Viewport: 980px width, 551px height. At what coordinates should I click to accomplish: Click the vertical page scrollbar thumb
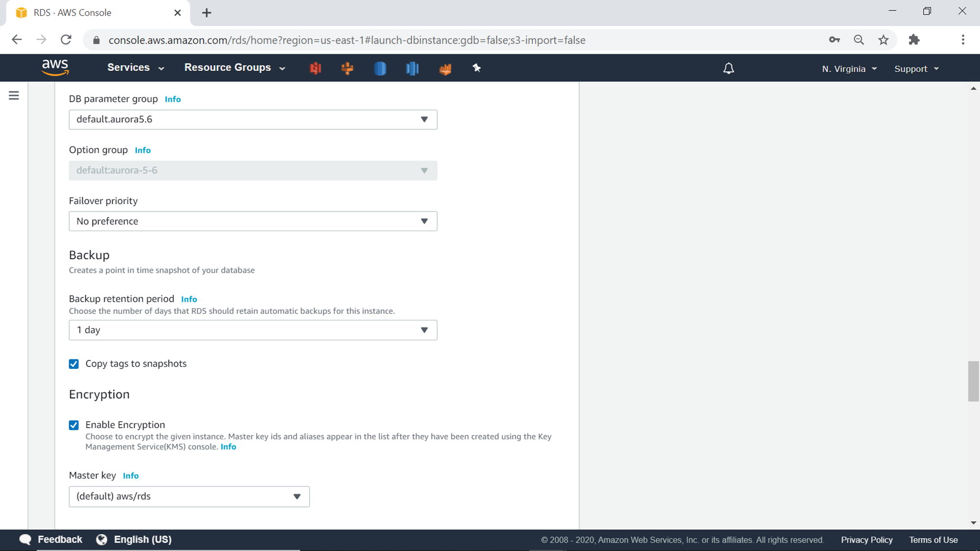coord(973,382)
